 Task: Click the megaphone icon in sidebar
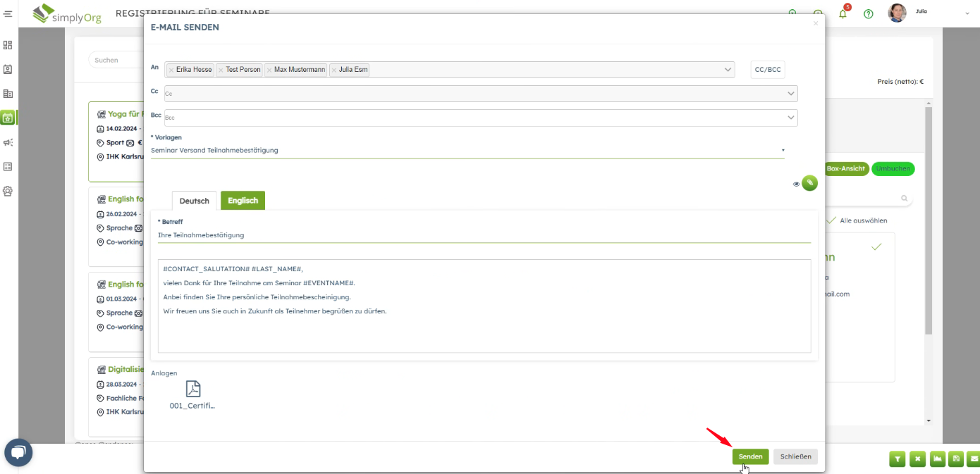point(8,142)
